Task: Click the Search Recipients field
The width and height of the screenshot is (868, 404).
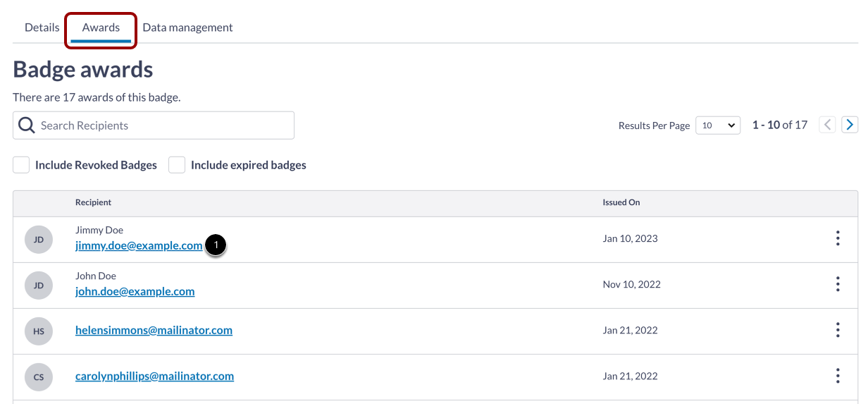Action: point(162,126)
